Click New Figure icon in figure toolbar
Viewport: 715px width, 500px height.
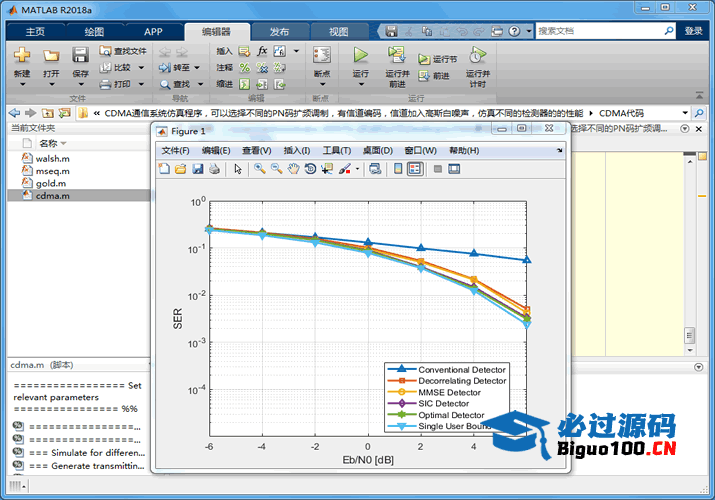164,169
